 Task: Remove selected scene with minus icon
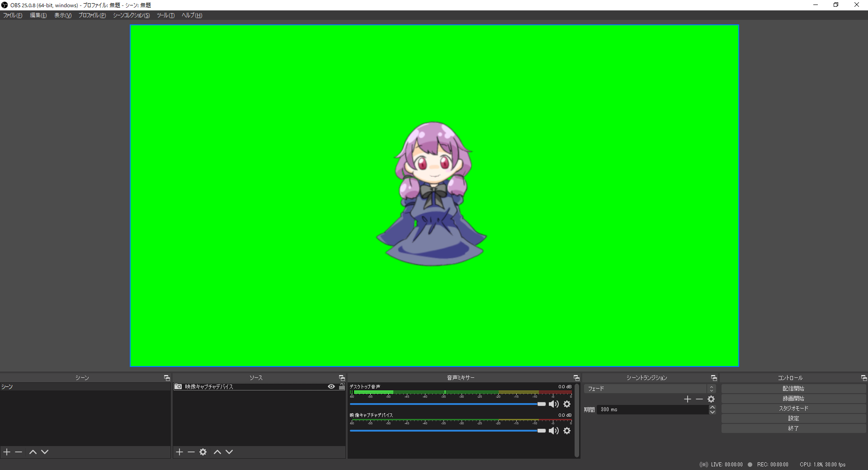(19, 452)
